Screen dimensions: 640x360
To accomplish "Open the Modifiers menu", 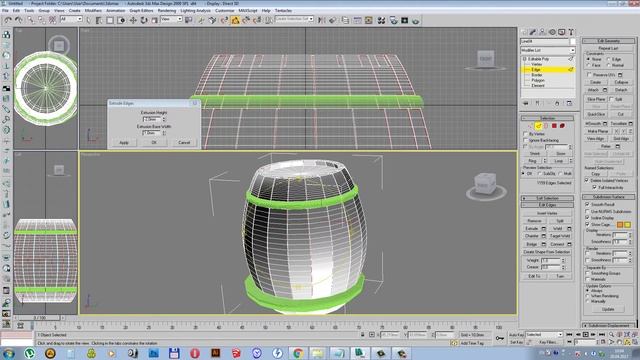I will click(93, 10).
